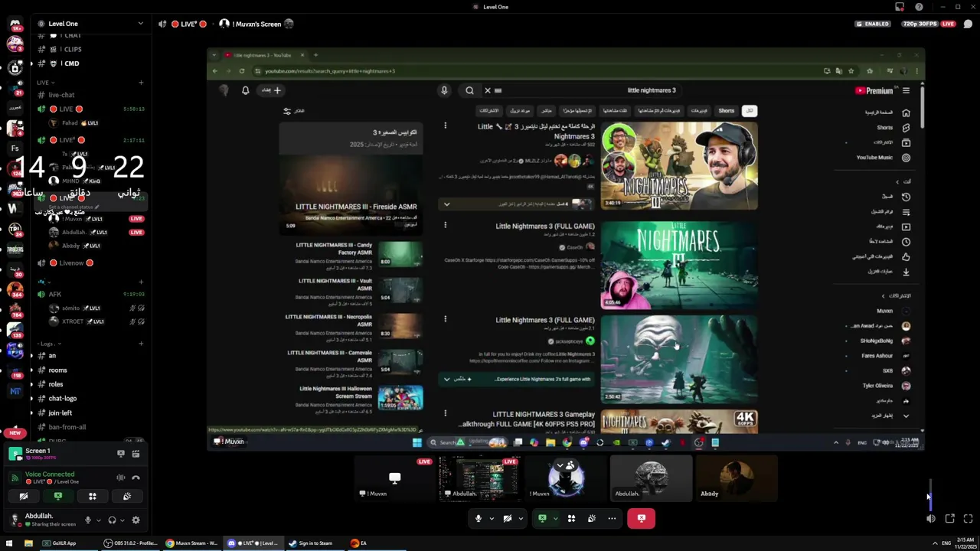Open mic options arrow in call controls
This screenshot has width=980, height=551.
[491, 519]
